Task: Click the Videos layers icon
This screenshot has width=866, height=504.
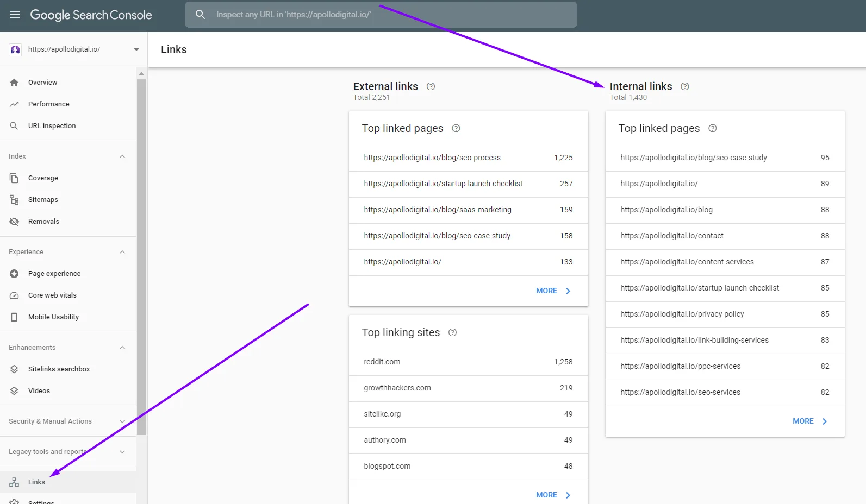Action: point(14,391)
